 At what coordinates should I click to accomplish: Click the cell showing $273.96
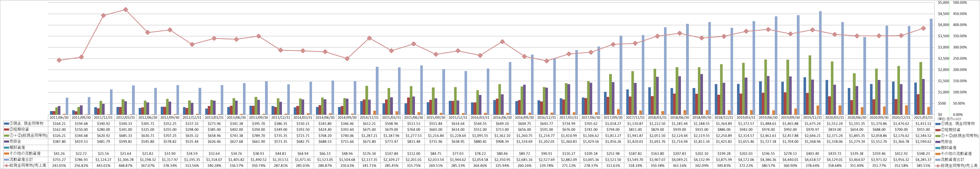(x=214, y=124)
